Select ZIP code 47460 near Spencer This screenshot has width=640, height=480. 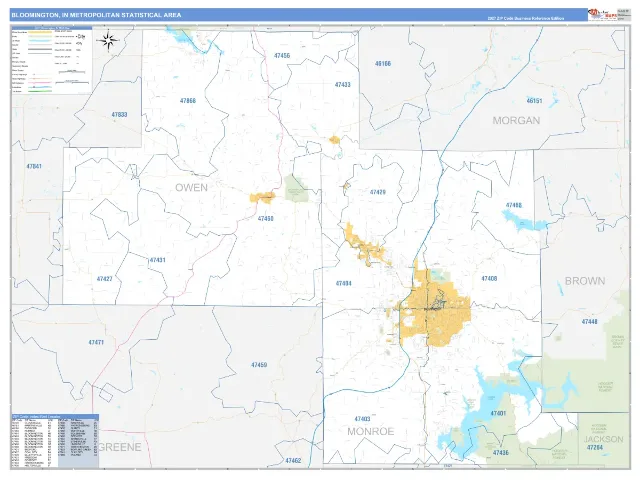(x=265, y=219)
